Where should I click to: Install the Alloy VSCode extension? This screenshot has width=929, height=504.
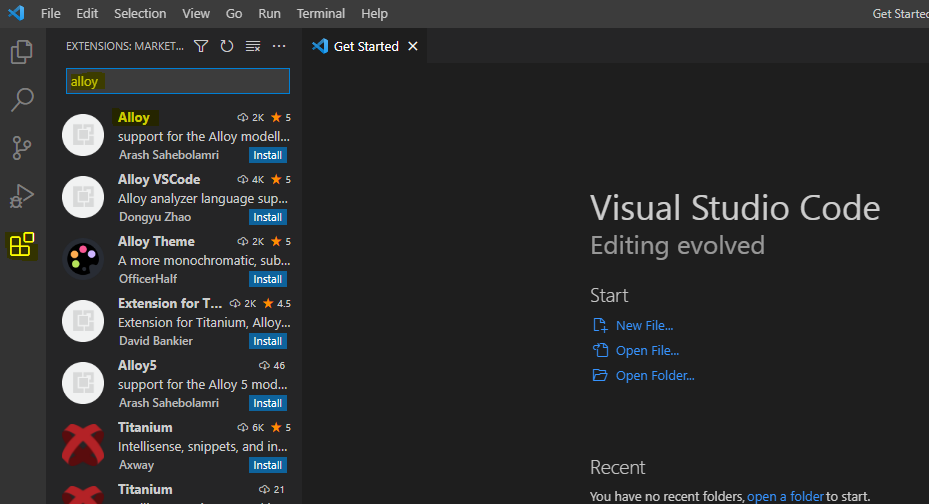(x=268, y=217)
